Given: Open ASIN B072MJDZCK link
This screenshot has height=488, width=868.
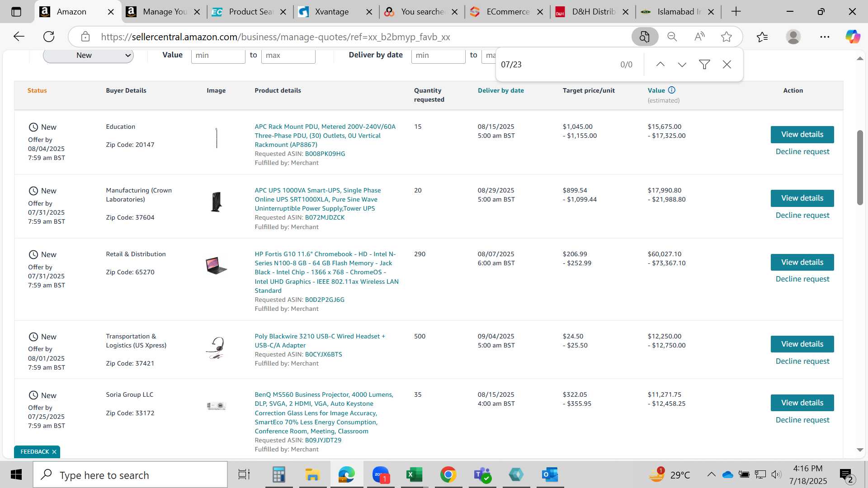Looking at the screenshot, I should point(325,217).
